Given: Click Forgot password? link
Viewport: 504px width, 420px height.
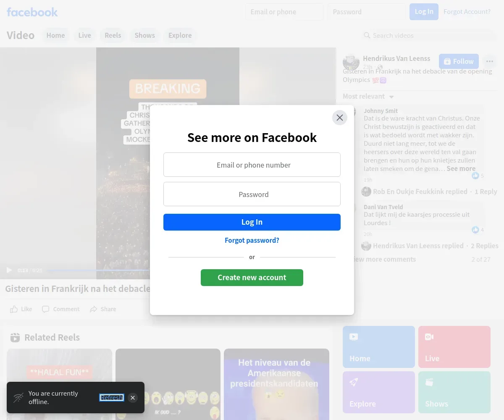Looking at the screenshot, I should (x=252, y=240).
